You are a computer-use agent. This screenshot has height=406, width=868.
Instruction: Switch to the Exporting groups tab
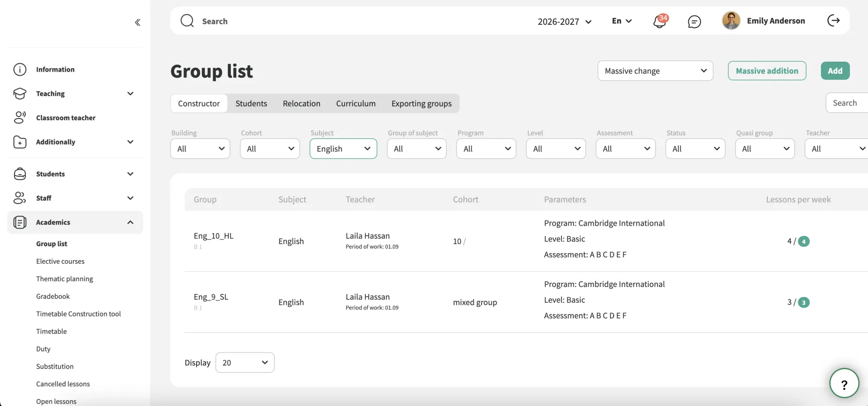[x=421, y=103]
